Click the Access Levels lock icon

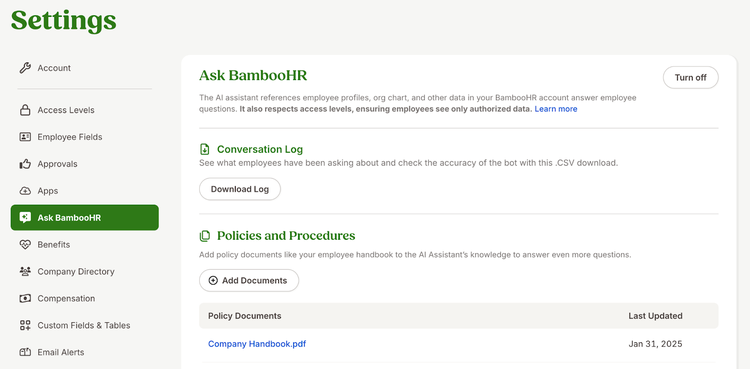coord(25,110)
